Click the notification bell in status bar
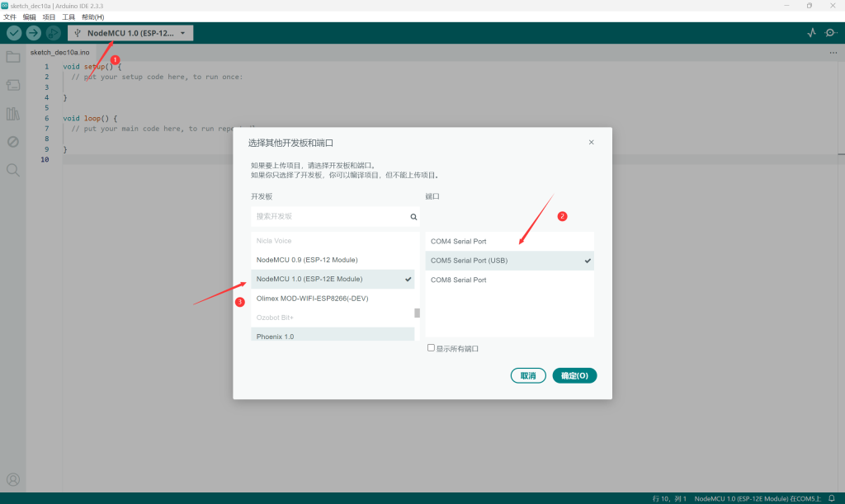The image size is (845, 504). (x=832, y=498)
